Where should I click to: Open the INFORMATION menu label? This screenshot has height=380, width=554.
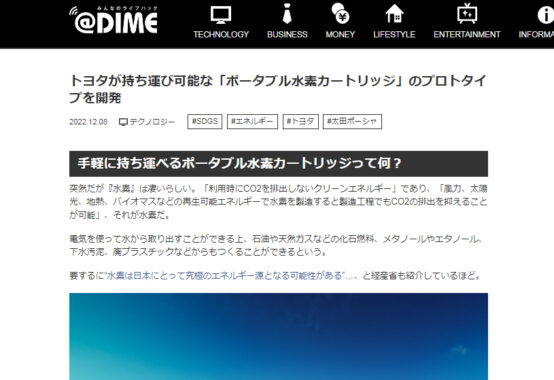point(536,35)
